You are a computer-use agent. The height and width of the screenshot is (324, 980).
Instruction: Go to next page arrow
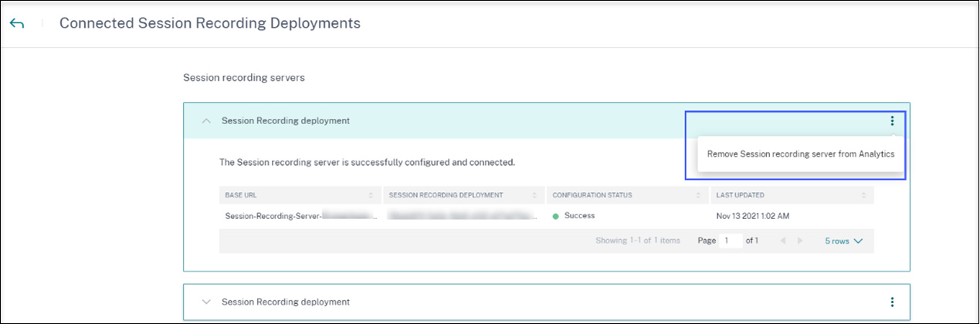tap(800, 241)
